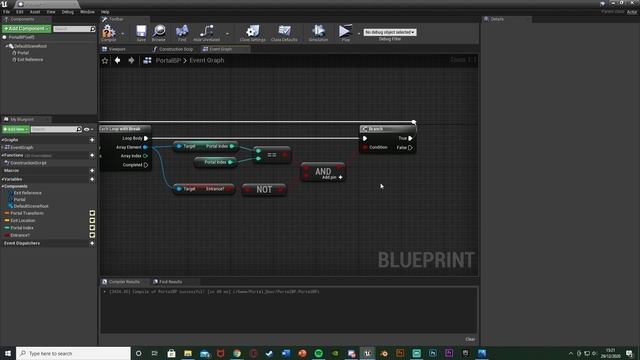
Task: Toggle Hide Unrelated nodes icon
Action: 207,33
